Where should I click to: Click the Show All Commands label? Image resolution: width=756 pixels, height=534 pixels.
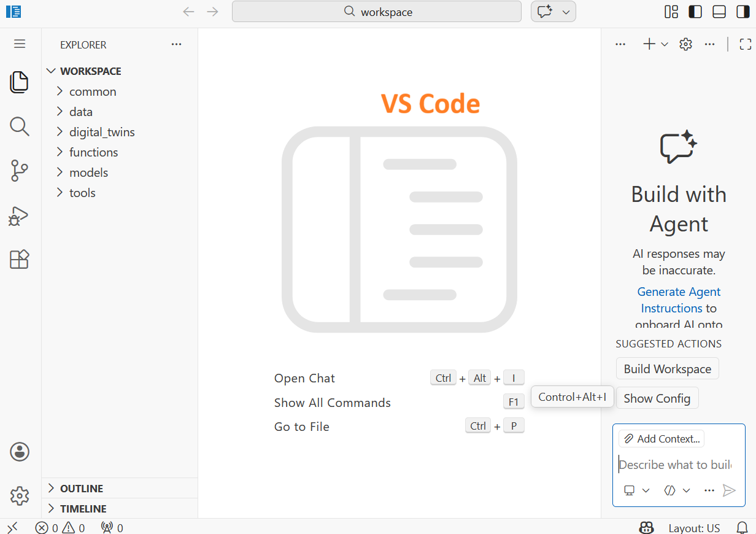click(333, 403)
